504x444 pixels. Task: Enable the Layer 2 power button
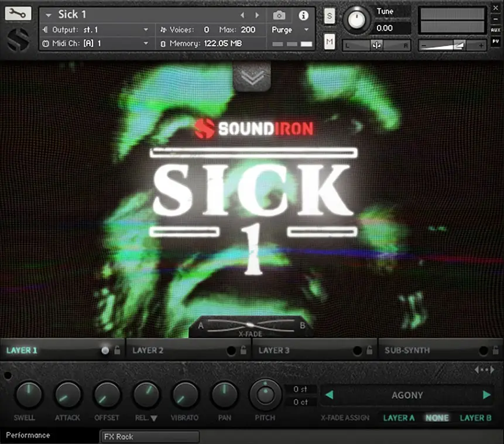point(231,350)
